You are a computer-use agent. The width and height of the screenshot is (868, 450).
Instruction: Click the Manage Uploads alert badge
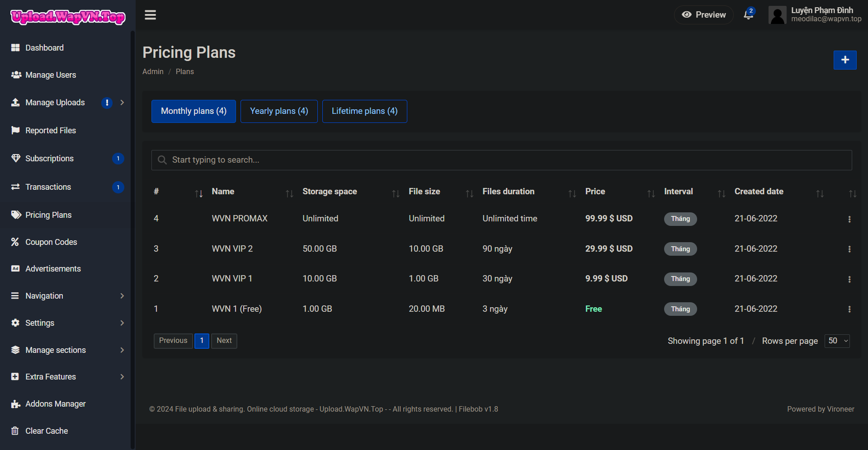tap(107, 103)
